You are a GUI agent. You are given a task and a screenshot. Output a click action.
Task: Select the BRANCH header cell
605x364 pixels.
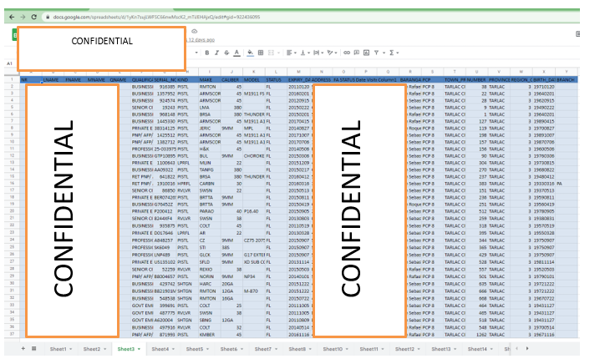pos(566,80)
